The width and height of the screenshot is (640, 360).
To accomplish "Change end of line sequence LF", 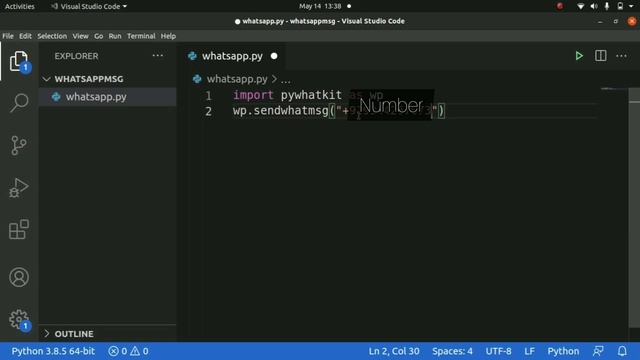I will pos(529,351).
